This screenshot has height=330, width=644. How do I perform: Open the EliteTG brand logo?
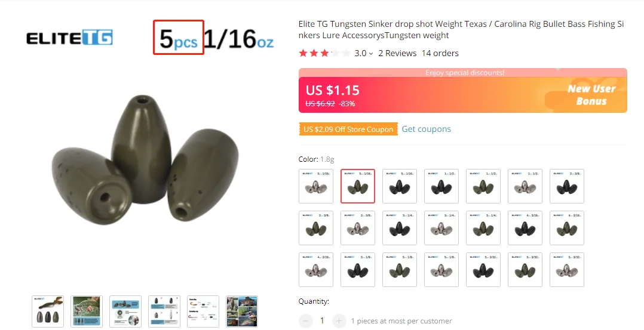69,38
